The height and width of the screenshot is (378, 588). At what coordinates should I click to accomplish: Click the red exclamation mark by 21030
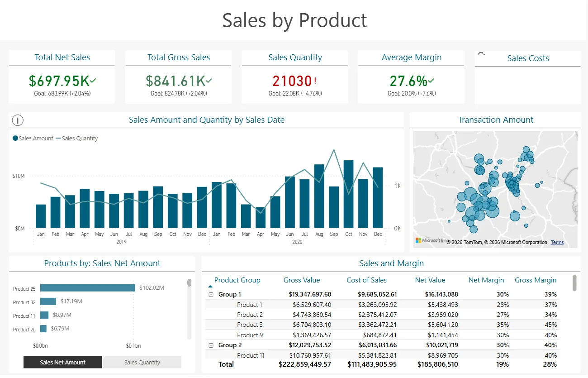point(315,81)
